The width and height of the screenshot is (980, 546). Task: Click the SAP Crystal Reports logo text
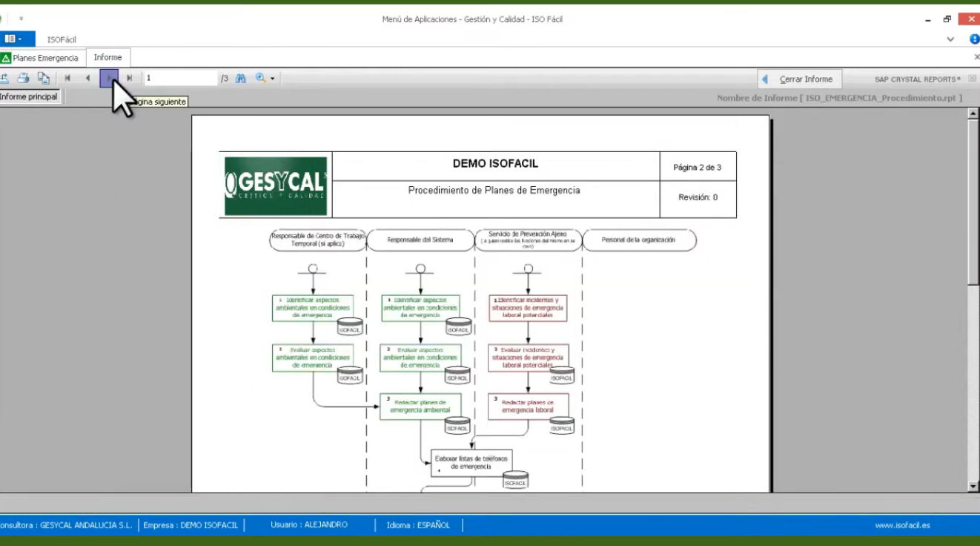(918, 79)
